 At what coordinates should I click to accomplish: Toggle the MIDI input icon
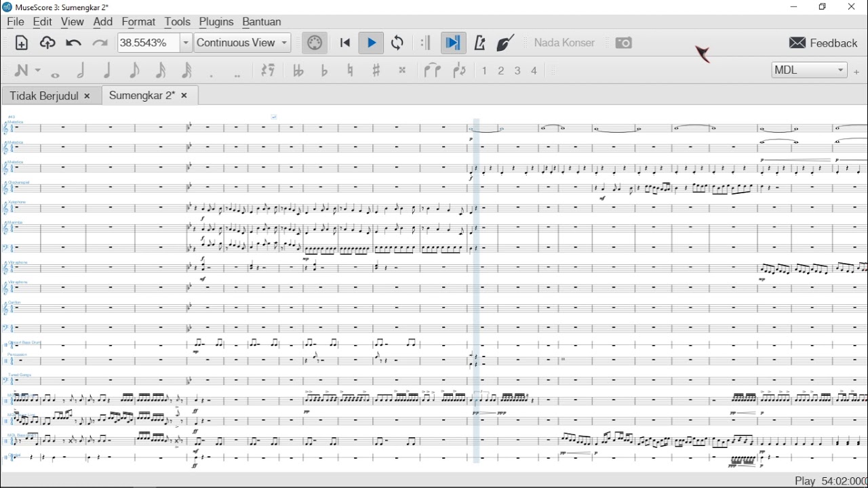coord(315,43)
